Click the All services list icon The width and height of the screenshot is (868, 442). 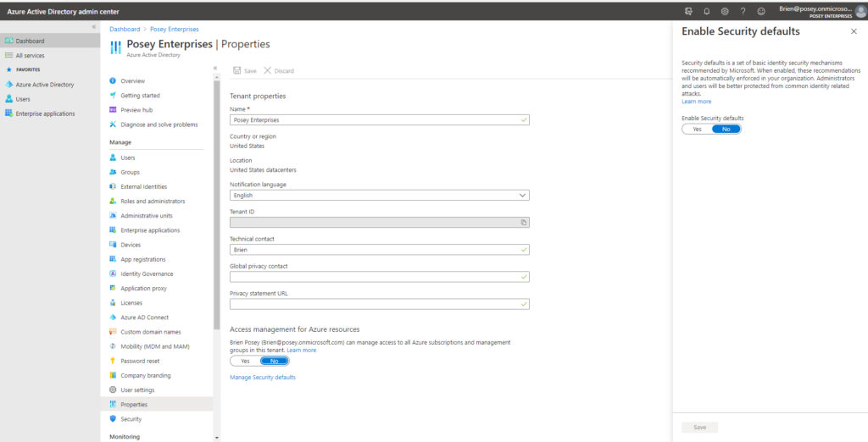(x=8, y=55)
